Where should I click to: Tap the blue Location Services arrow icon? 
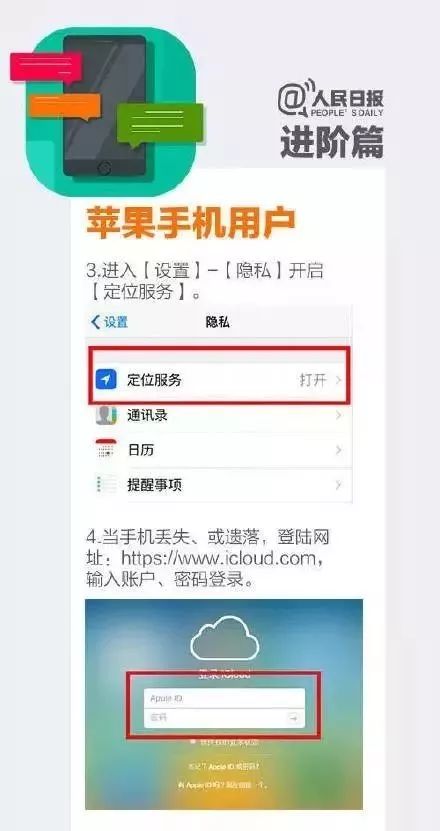(x=105, y=379)
